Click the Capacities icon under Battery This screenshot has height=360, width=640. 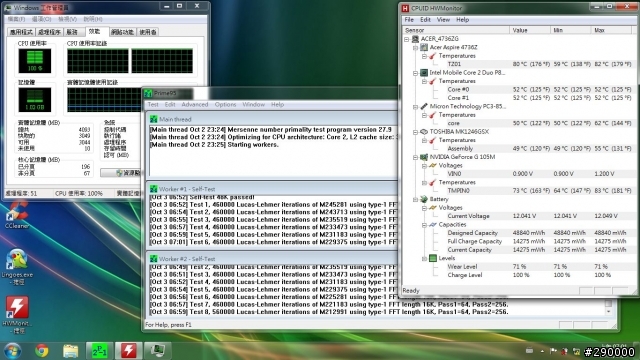point(433,224)
